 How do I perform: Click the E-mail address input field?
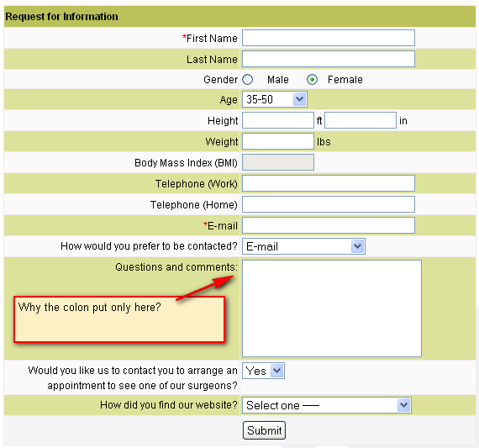pyautogui.click(x=329, y=225)
